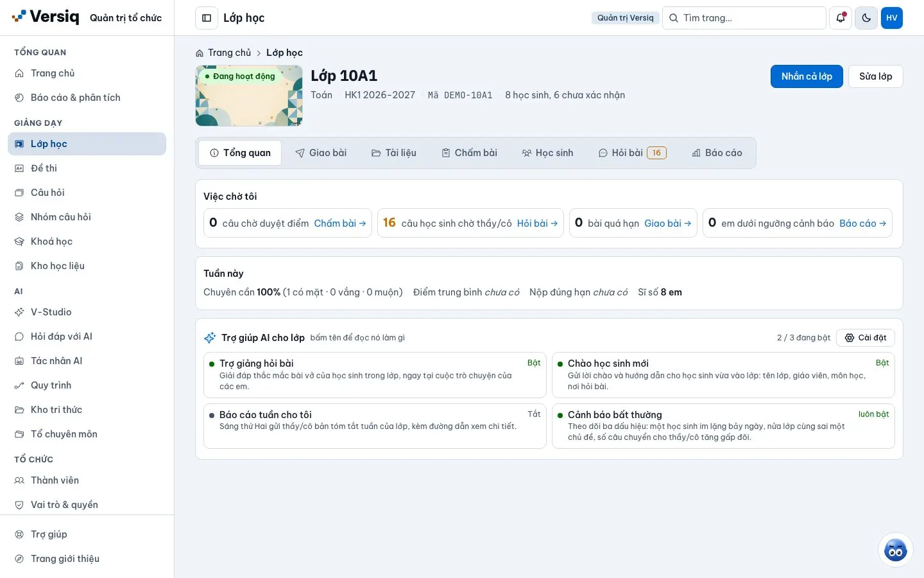Navigate to Khoá học
The width and height of the screenshot is (924, 578).
pyautogui.click(x=87, y=241)
